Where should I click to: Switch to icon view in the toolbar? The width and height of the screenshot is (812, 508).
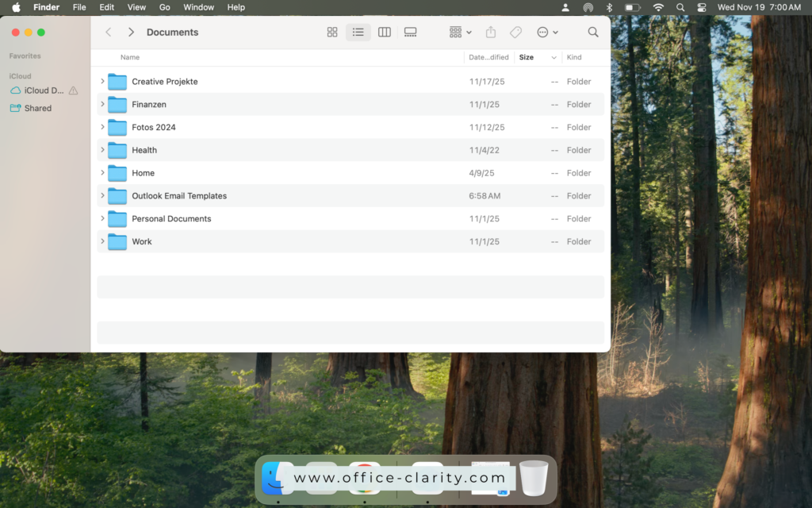[x=332, y=32]
